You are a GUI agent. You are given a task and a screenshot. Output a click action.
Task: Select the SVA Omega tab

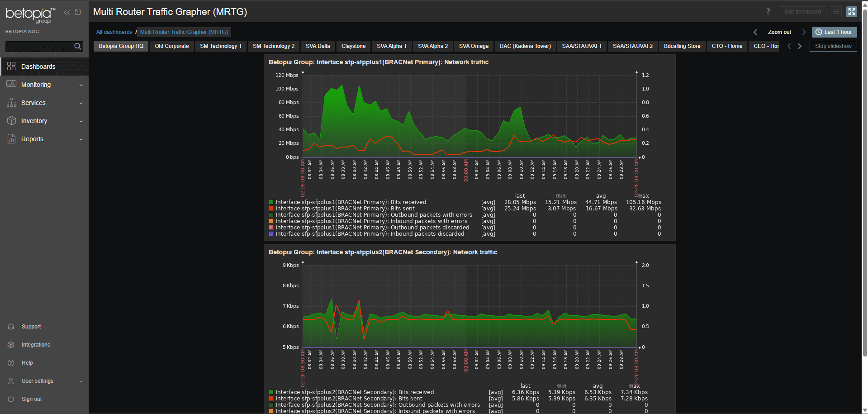tap(474, 46)
